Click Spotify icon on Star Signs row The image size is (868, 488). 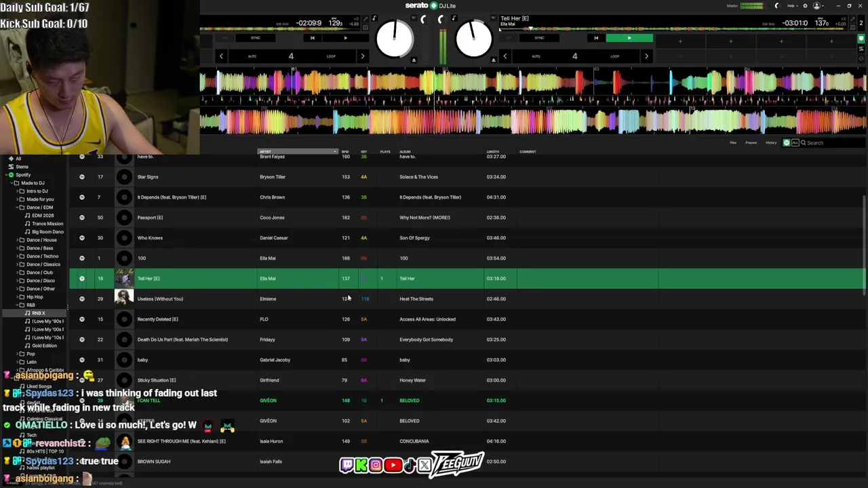click(x=82, y=177)
